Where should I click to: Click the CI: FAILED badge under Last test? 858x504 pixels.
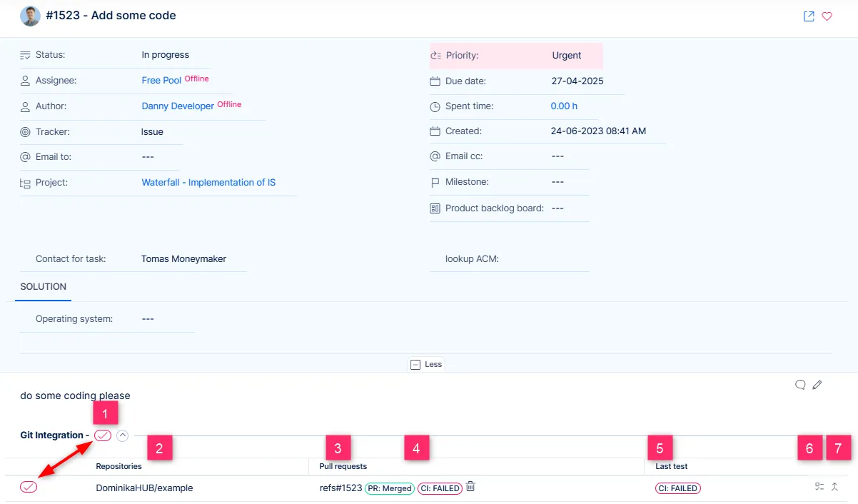pos(677,488)
